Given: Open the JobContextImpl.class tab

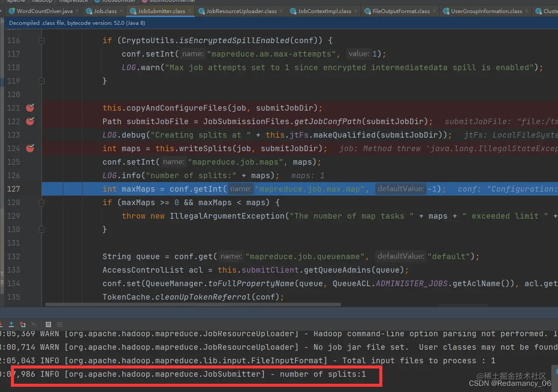Looking at the screenshot, I should coord(324,11).
